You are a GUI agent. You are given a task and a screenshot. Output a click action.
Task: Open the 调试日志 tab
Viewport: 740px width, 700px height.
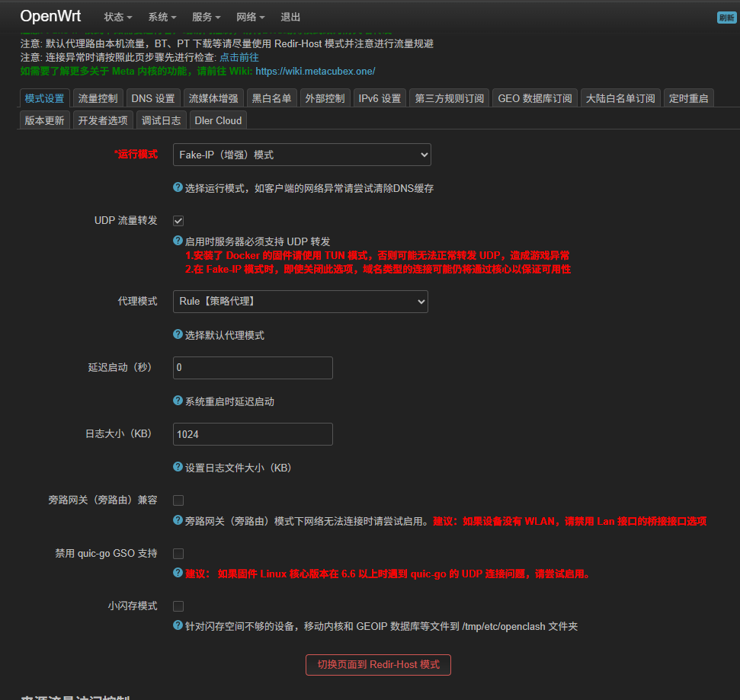click(162, 120)
